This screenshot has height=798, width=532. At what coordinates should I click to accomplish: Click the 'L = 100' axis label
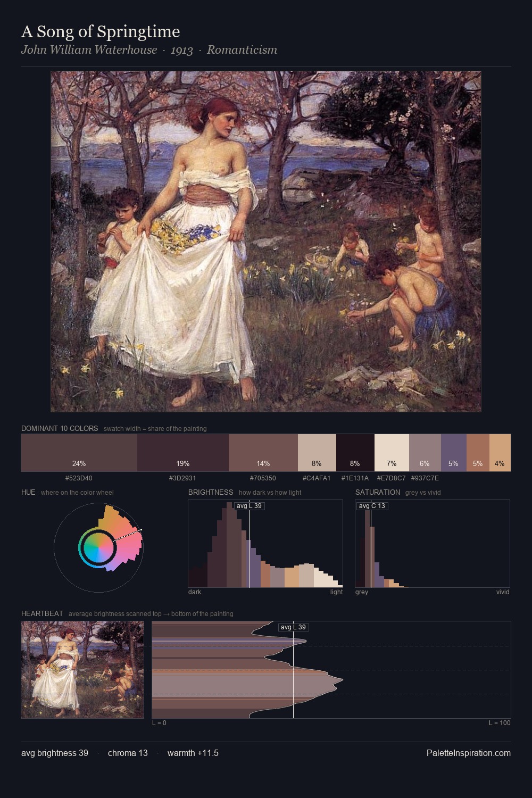click(x=500, y=723)
